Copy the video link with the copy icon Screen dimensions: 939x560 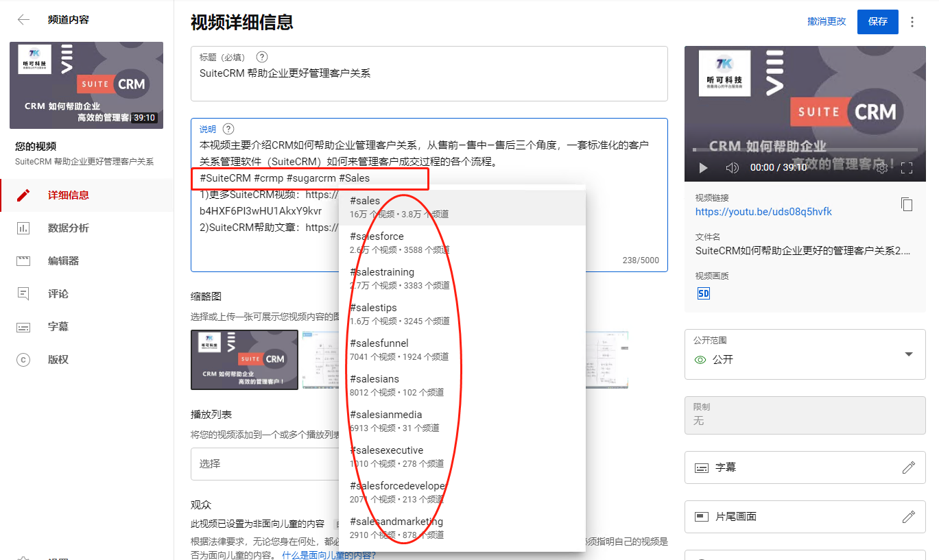point(907,204)
